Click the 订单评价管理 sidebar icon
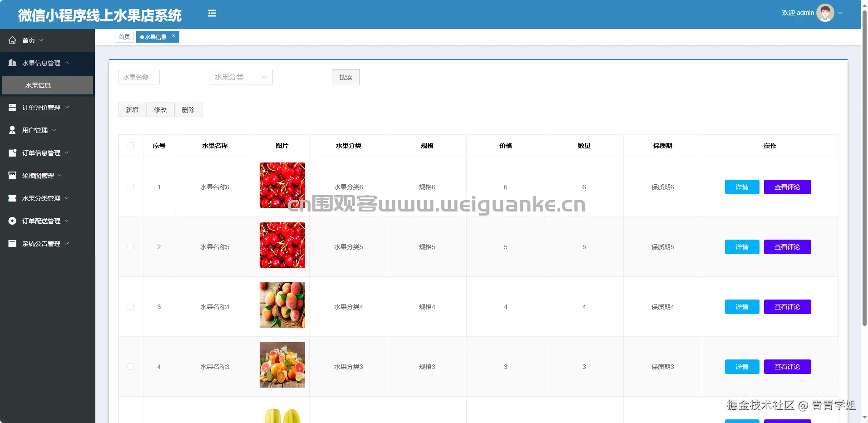 click(x=12, y=108)
